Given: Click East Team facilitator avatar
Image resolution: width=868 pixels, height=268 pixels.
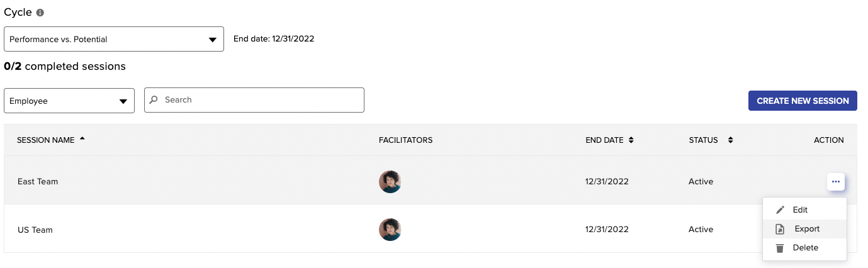Looking at the screenshot, I should coord(390,181).
